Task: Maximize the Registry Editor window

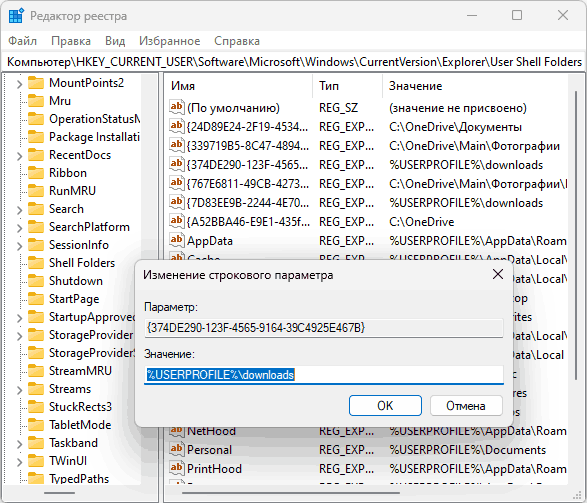Action: pyautogui.click(x=517, y=15)
